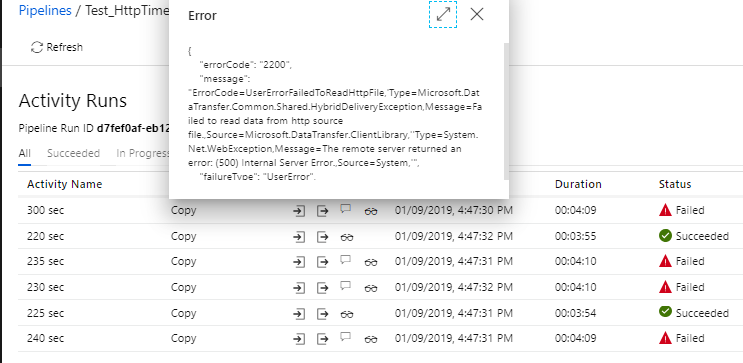View input of 240 sec activity
Image resolution: width=743 pixels, height=363 pixels.
[x=299, y=339]
